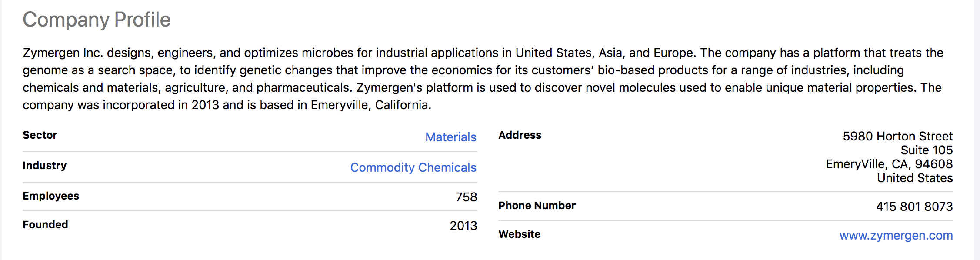Click the Phone Number row label
This screenshot has width=980, height=260.
point(537,206)
